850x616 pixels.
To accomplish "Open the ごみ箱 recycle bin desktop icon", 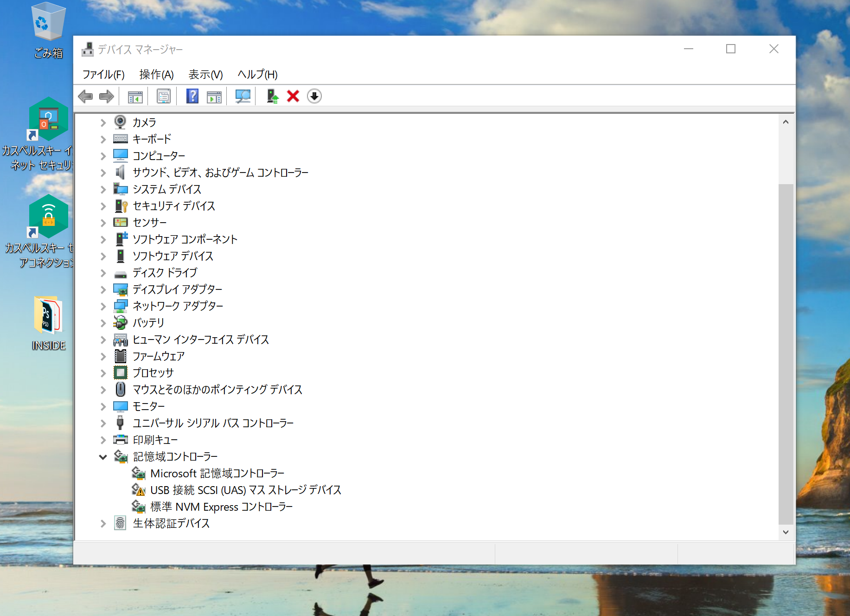I will tap(48, 28).
